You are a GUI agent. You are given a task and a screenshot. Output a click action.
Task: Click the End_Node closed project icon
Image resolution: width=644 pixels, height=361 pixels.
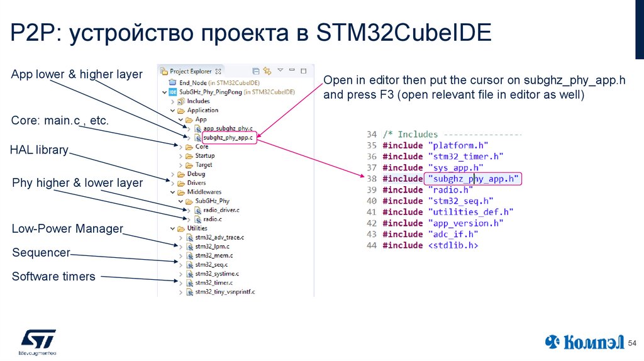point(173,82)
